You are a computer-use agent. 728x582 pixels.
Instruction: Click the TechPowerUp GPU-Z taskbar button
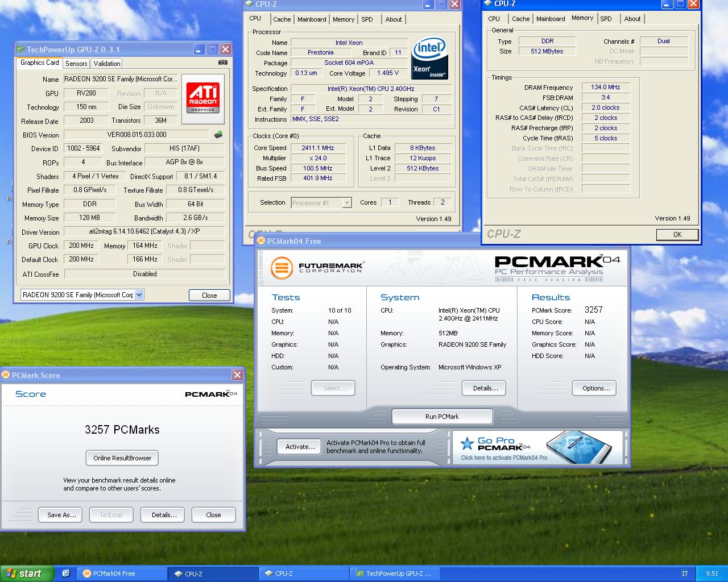coord(394,573)
